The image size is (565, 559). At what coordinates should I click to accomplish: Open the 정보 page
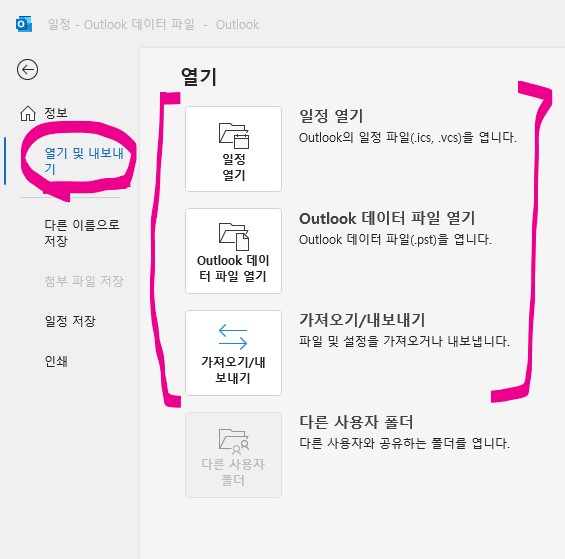44,113
